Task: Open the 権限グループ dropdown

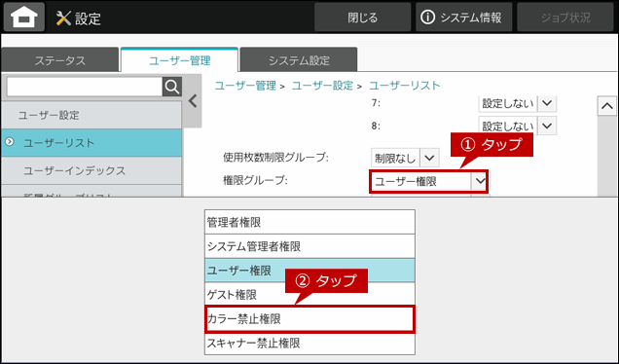Action: pos(429,182)
